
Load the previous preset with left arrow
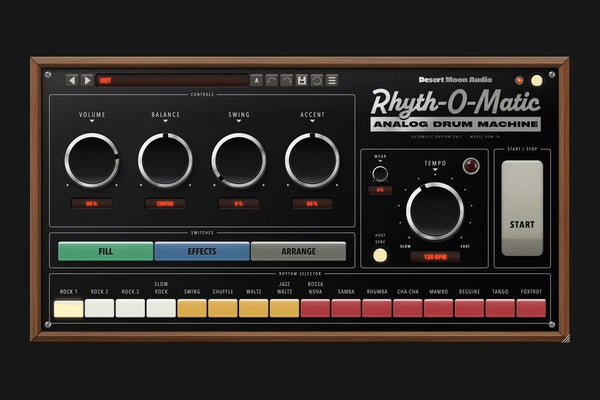click(x=72, y=80)
